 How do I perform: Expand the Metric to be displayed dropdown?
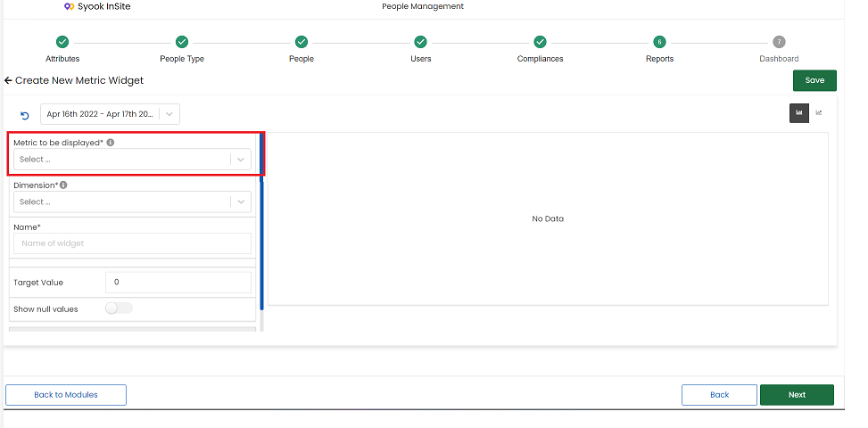tap(132, 160)
